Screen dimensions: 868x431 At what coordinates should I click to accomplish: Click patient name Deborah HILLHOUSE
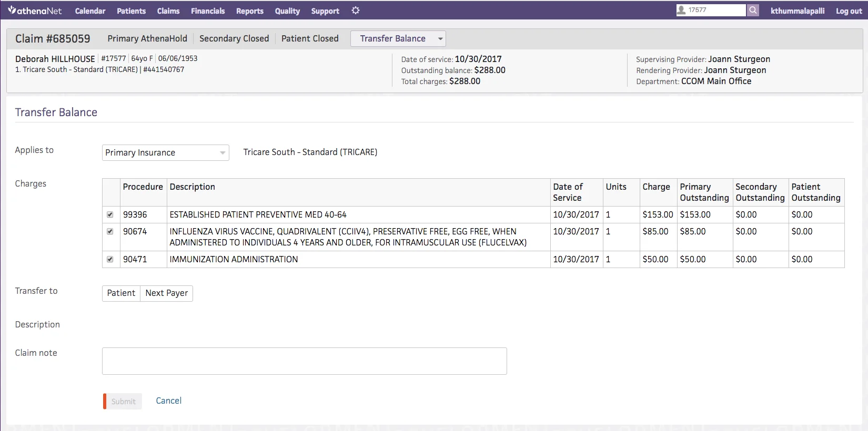tap(55, 59)
